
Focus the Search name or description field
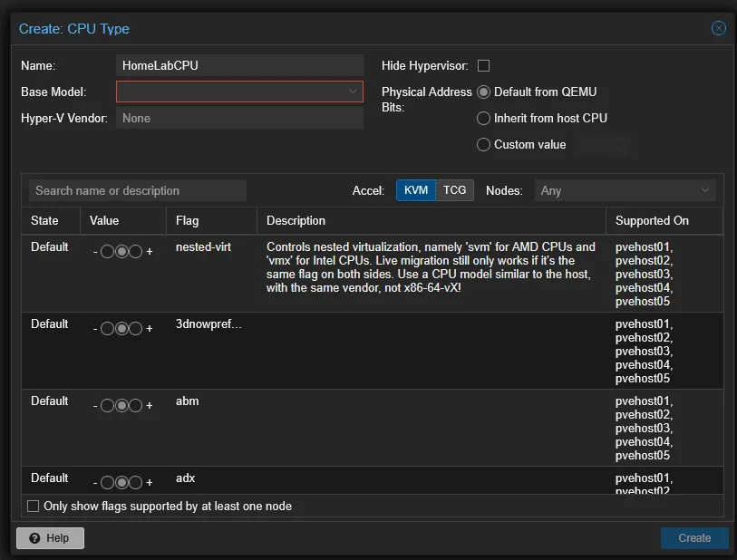(x=138, y=190)
